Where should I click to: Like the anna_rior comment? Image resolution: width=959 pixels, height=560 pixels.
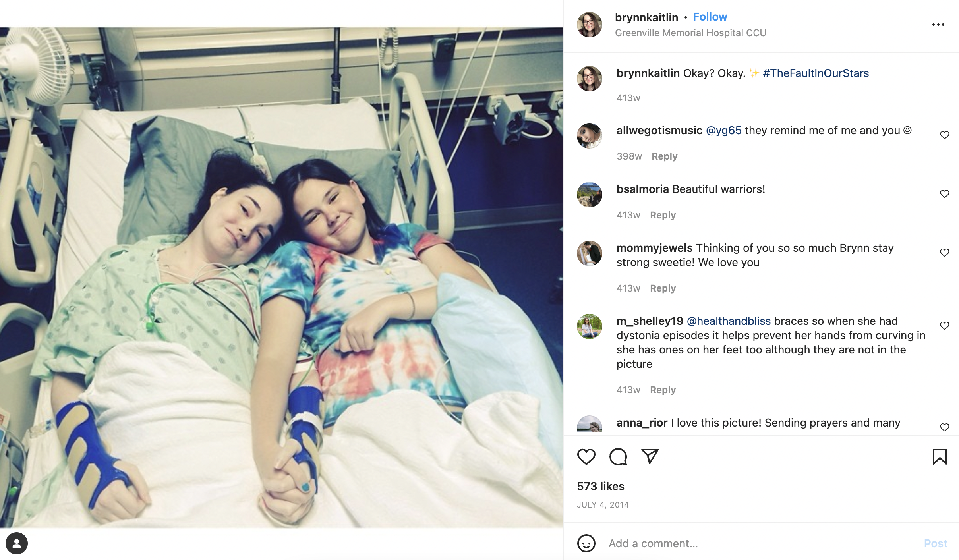click(944, 427)
